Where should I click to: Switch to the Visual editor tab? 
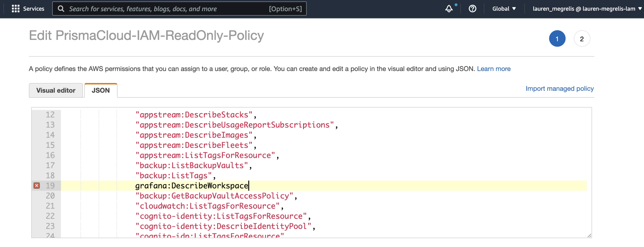pyautogui.click(x=56, y=90)
